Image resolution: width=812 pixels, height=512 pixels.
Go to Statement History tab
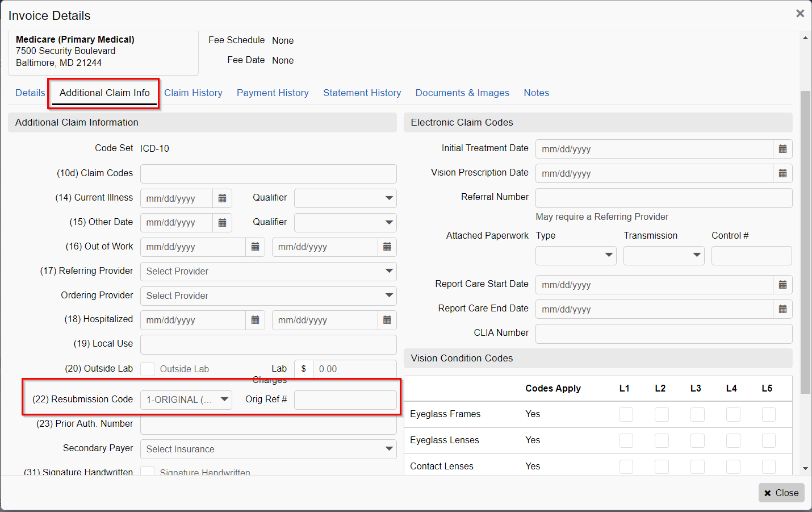click(x=362, y=93)
